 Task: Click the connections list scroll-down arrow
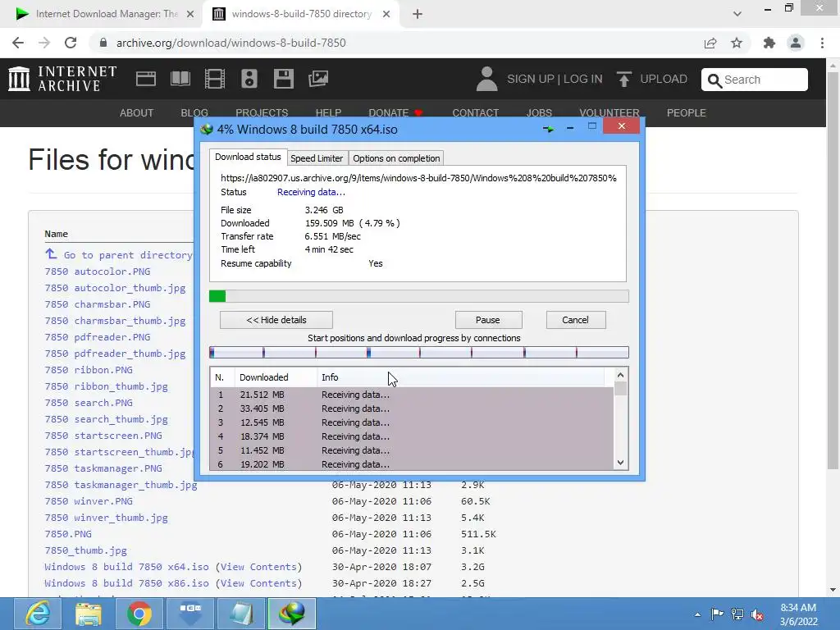pos(620,463)
